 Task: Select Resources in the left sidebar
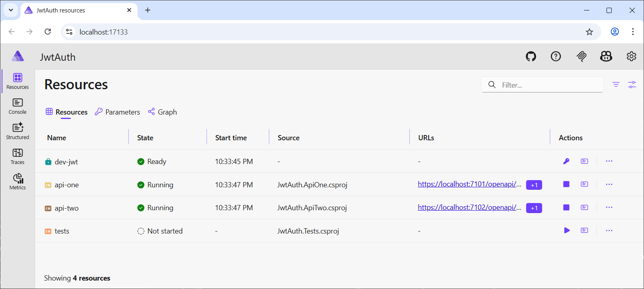(18, 81)
